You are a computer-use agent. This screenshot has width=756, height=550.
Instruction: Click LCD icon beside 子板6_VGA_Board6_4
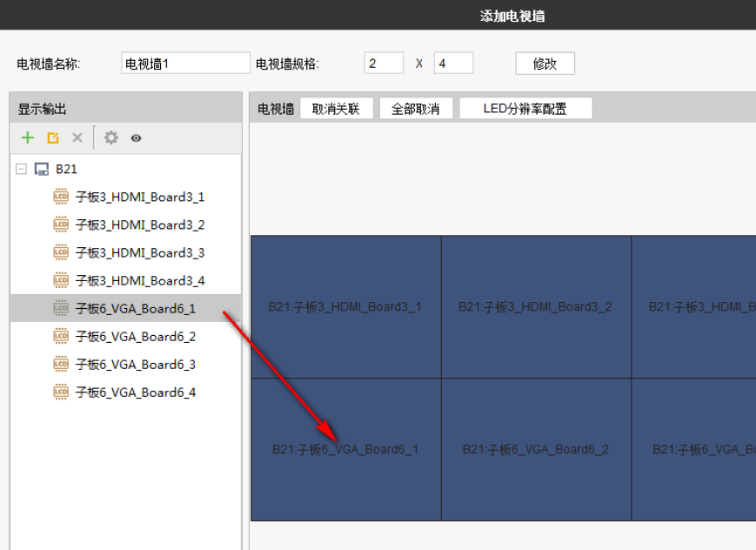(61, 392)
